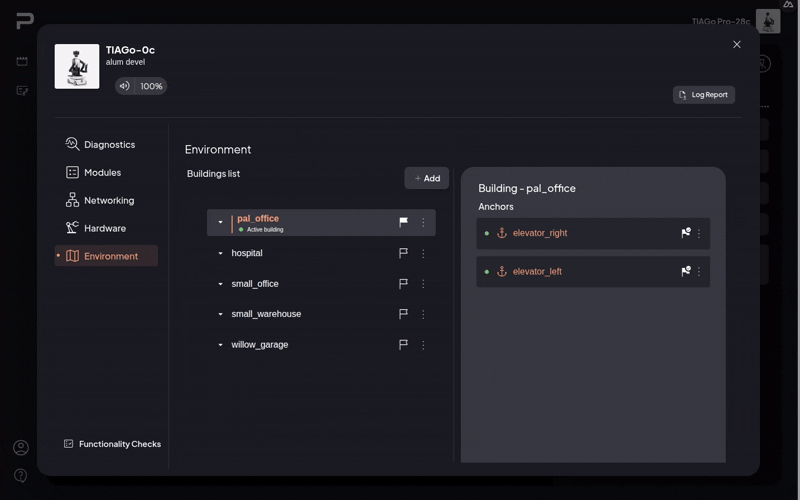Select the Environment section

pyautogui.click(x=106, y=256)
